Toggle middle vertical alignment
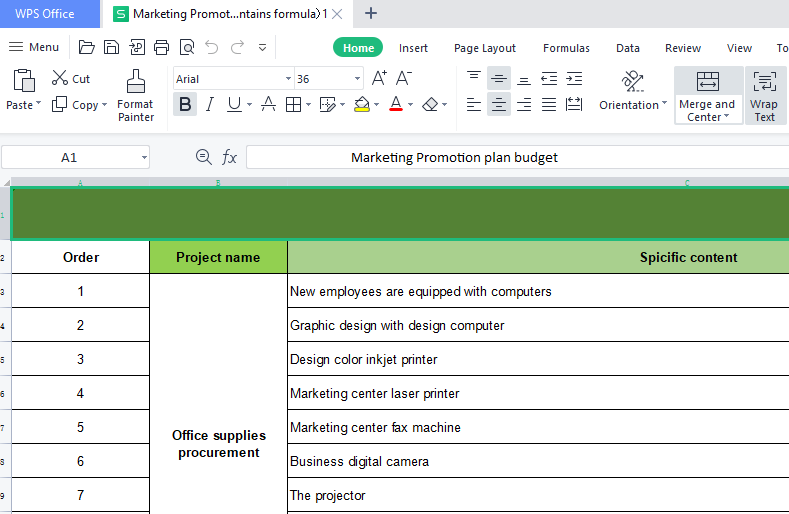Viewport: 789px width, 514px height. [499, 79]
